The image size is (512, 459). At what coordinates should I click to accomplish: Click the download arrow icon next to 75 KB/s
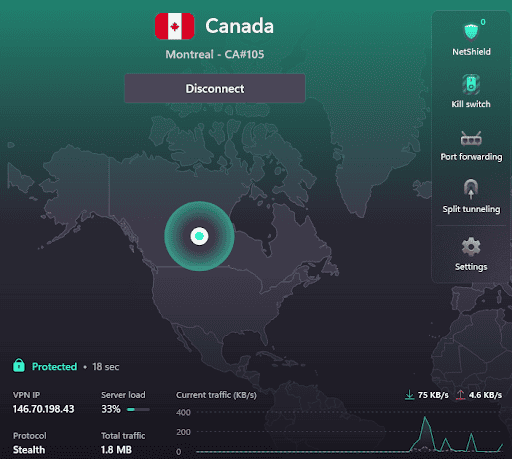[409, 395]
